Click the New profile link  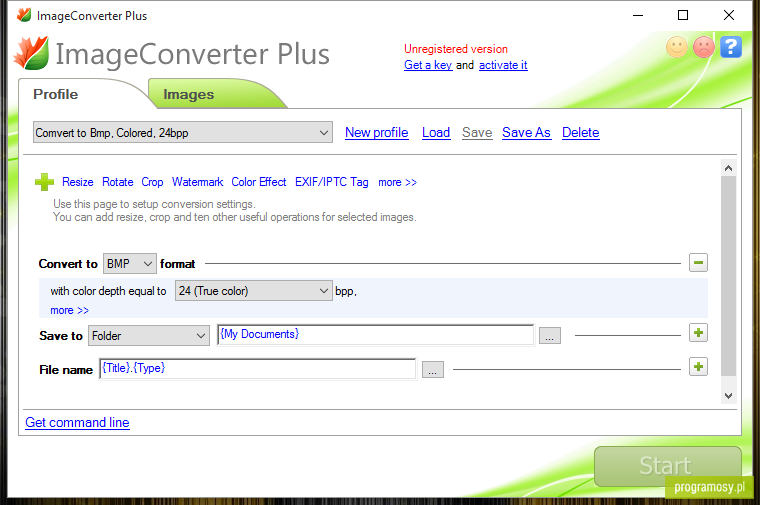tap(377, 132)
